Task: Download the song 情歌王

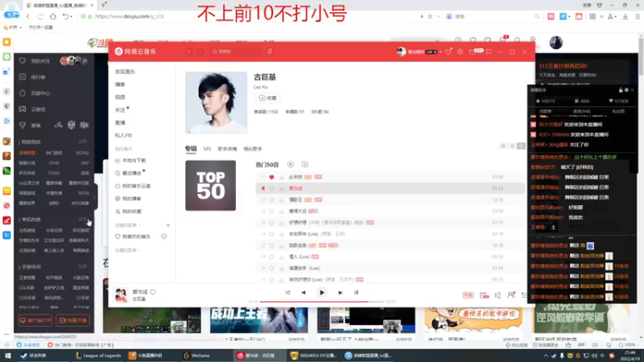Action: click(281, 200)
